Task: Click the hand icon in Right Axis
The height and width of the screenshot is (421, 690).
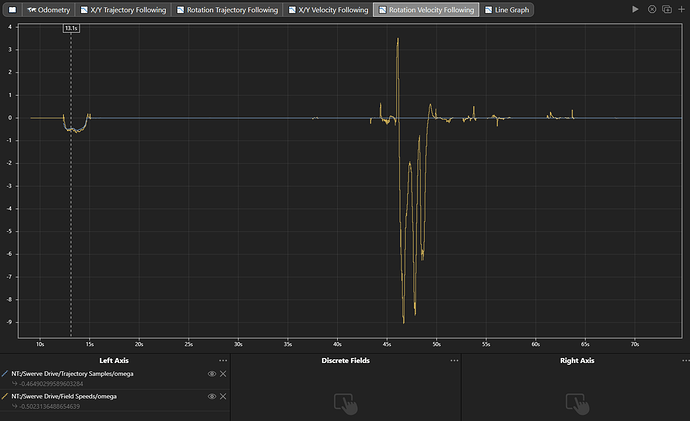Action: [577, 404]
